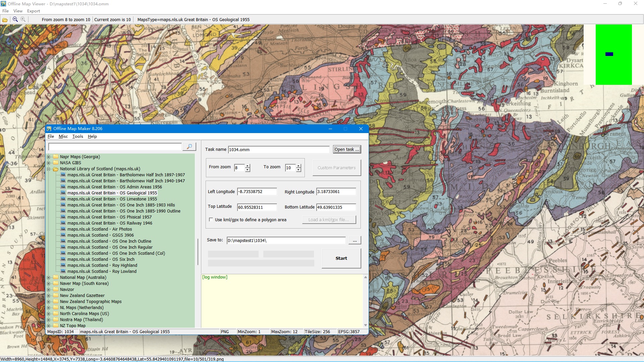Click the zoom out magnifier icon

(15, 19)
